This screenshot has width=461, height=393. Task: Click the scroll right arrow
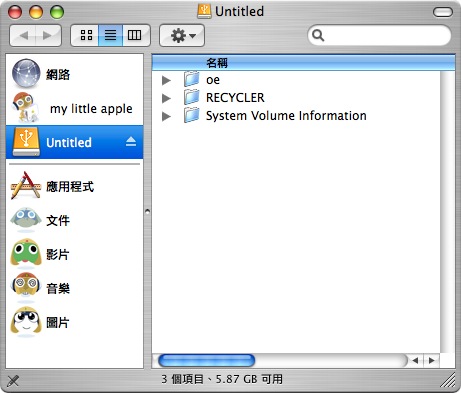point(431,360)
